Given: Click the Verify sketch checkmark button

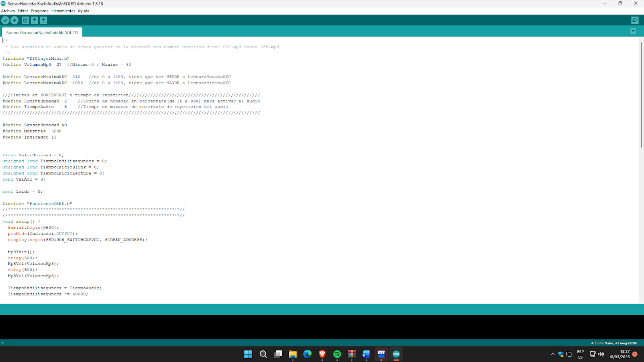Looking at the screenshot, I should [x=5, y=20].
